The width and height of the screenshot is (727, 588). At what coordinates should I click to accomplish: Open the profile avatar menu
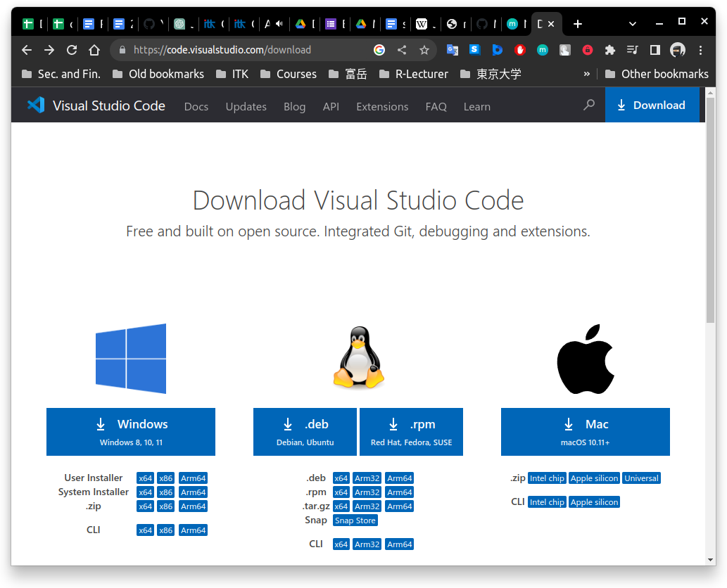point(678,50)
